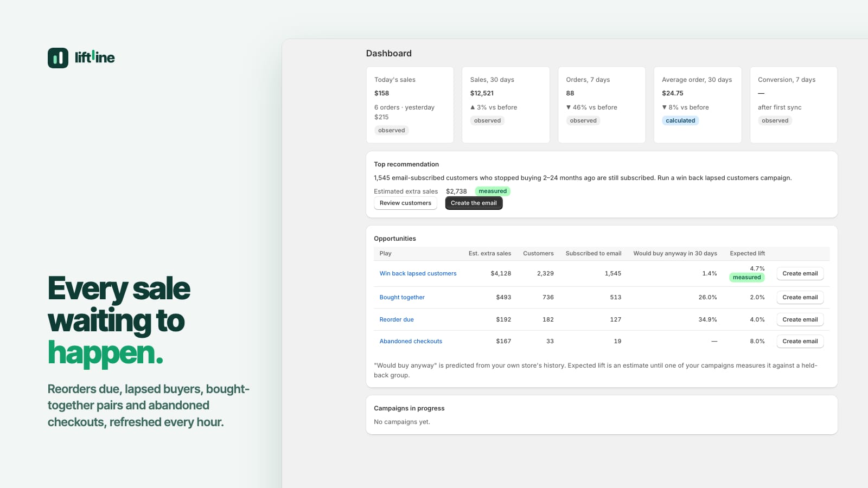Click the observed badge in Today's sales card

(392, 131)
